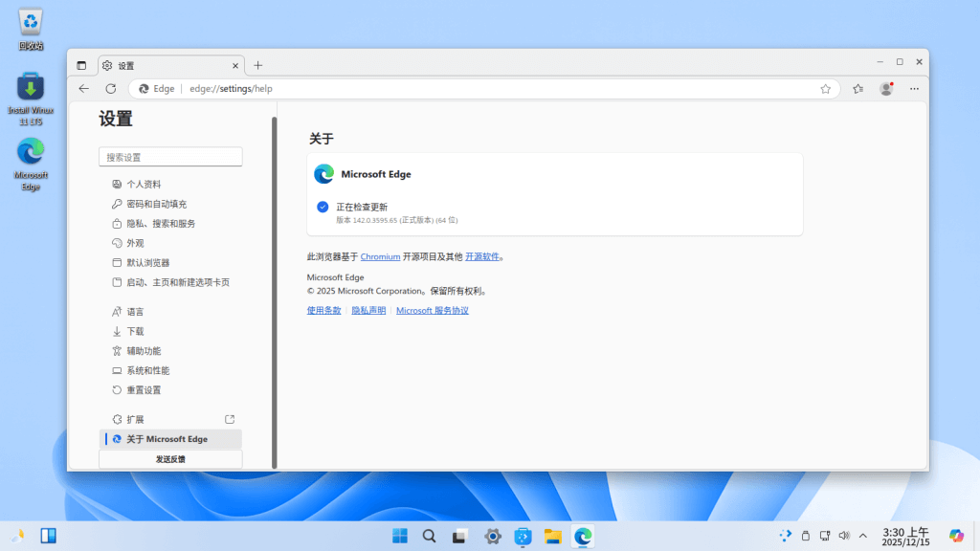
Task: Open the Settings and more ellipsis menu
Action: tap(914, 89)
